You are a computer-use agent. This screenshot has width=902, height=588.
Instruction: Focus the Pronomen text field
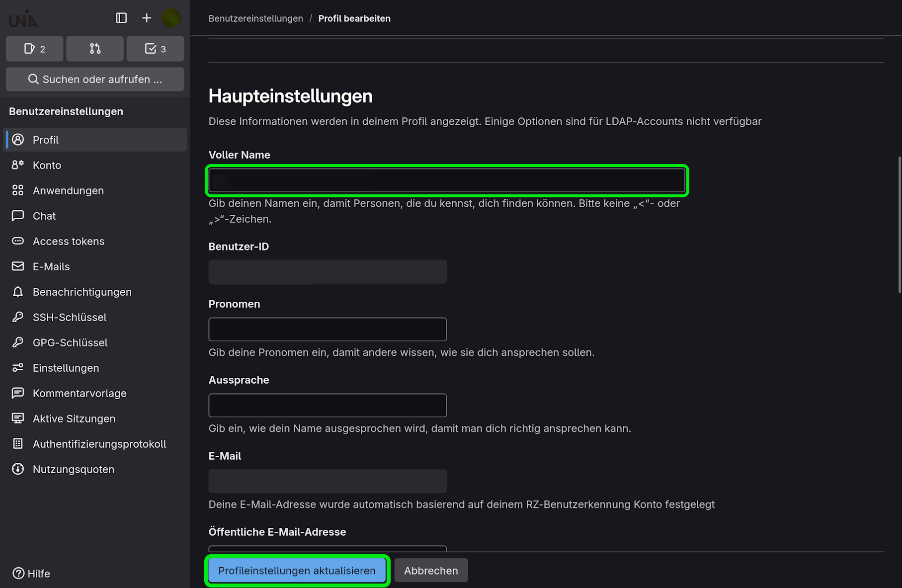[328, 329]
